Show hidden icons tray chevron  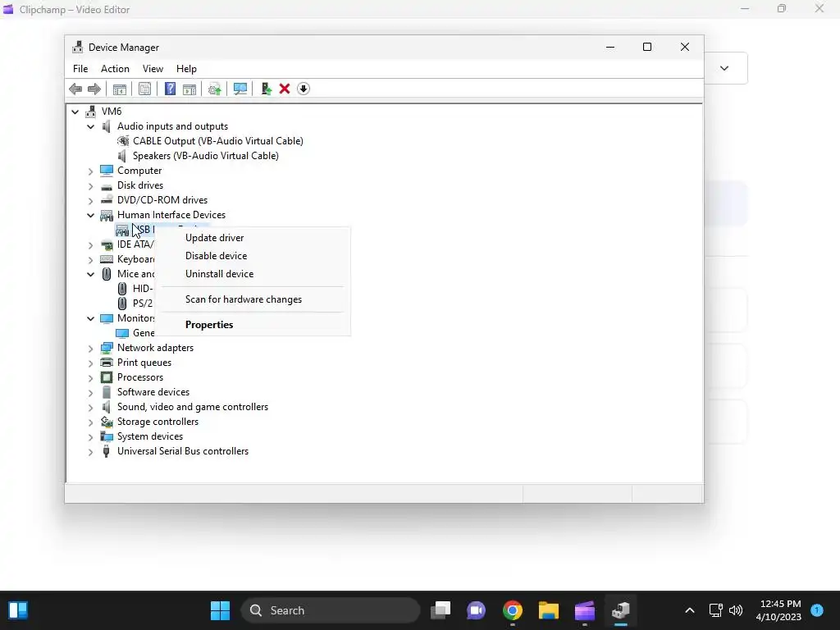point(690,610)
